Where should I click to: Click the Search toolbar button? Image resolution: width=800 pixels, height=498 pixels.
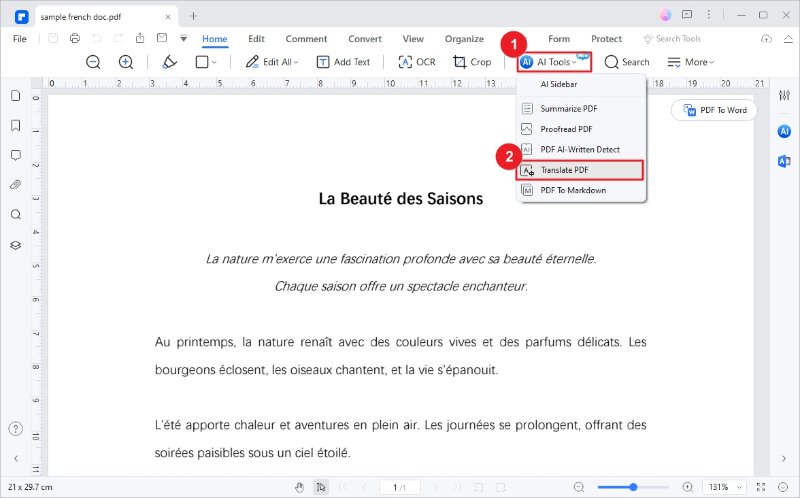pyautogui.click(x=627, y=62)
